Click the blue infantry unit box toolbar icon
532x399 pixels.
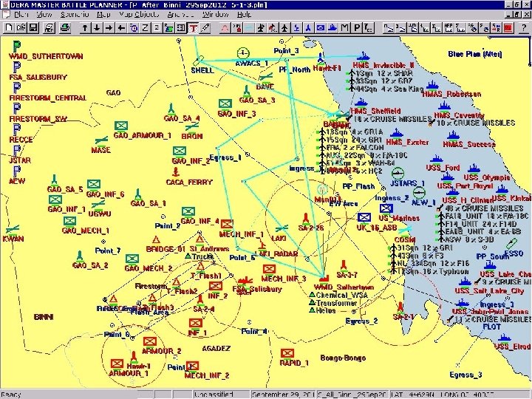coord(320,28)
